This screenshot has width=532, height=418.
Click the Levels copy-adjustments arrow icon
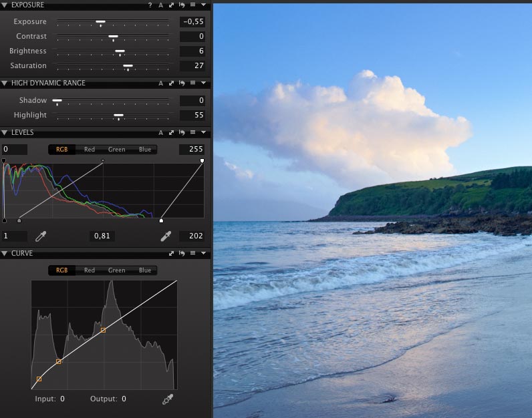171,133
